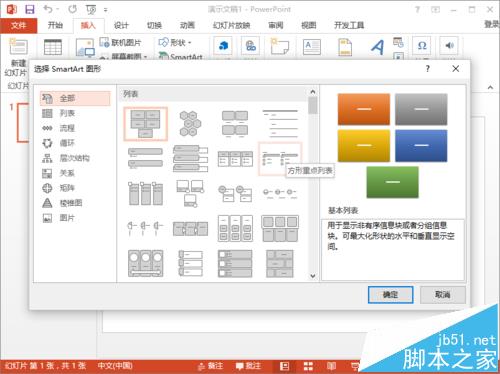Click gallery scroll up arrow
Screen dimensions: 500x374
coord(313,91)
